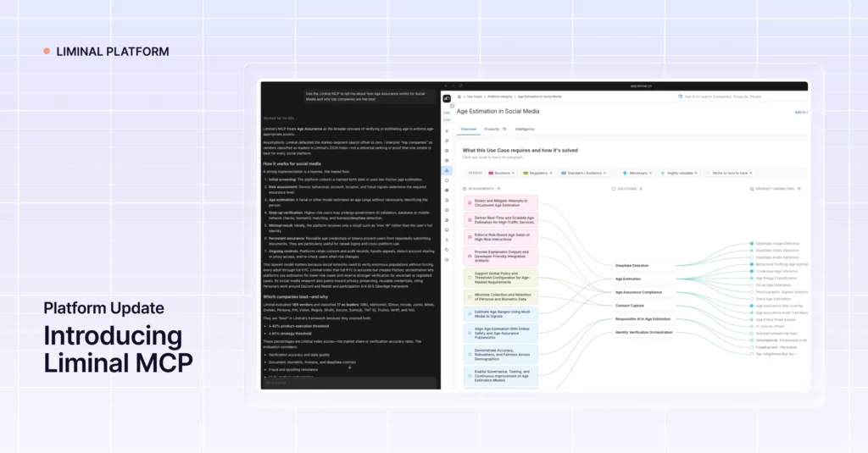Select the Minimize Collection and Retention requirement node

click(500, 297)
